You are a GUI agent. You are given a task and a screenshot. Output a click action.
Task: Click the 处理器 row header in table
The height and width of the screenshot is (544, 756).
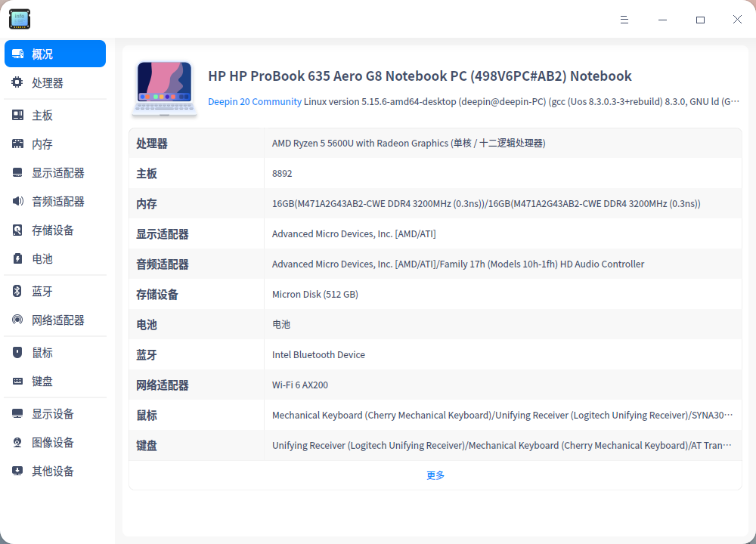pos(152,144)
